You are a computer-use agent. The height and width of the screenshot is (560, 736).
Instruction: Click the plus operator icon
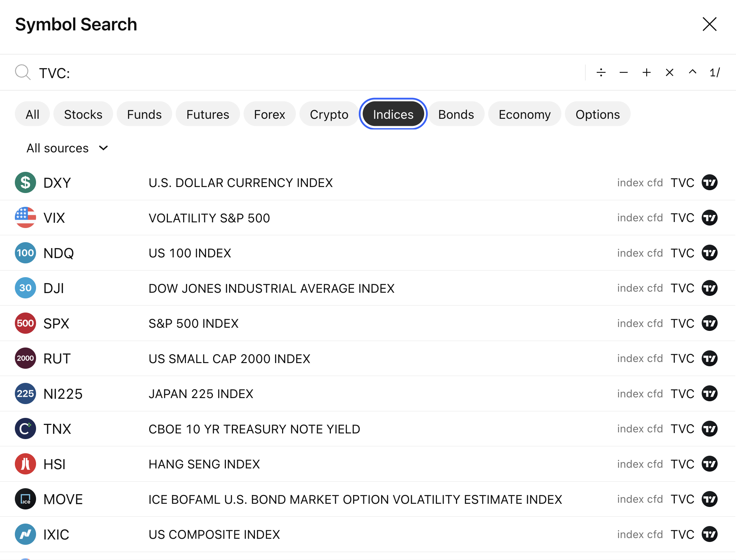pyautogui.click(x=647, y=72)
